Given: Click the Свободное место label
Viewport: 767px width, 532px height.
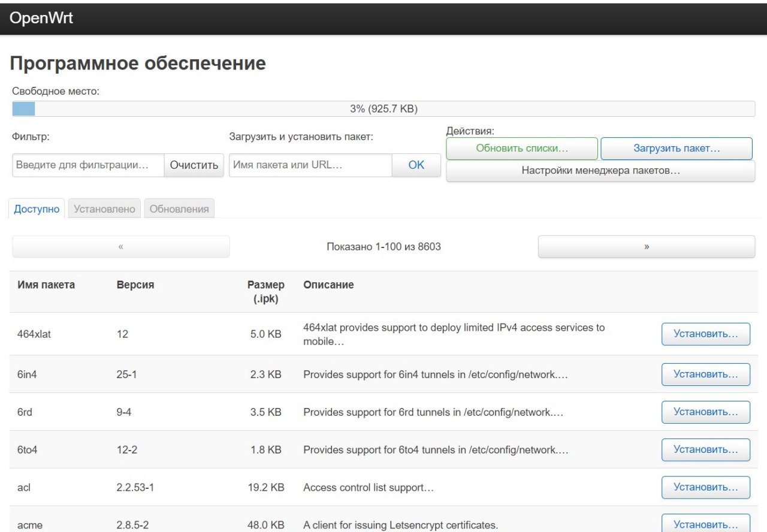Looking at the screenshot, I should tap(56, 92).
